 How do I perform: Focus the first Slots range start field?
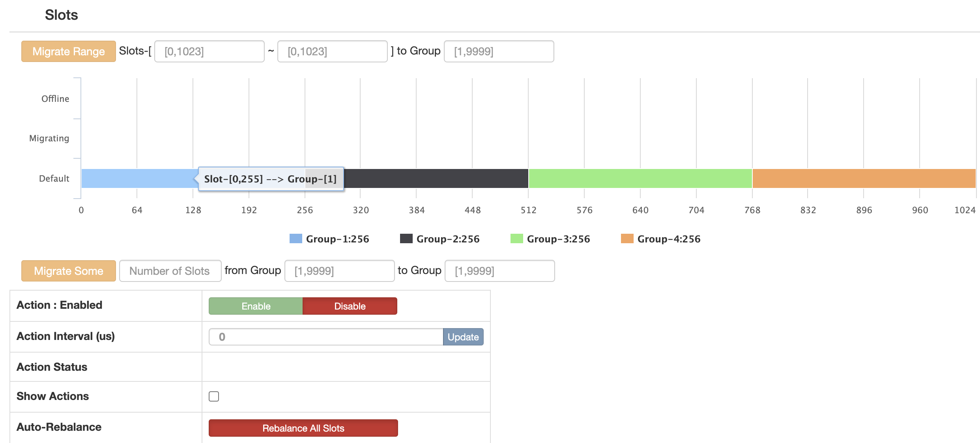[209, 51]
